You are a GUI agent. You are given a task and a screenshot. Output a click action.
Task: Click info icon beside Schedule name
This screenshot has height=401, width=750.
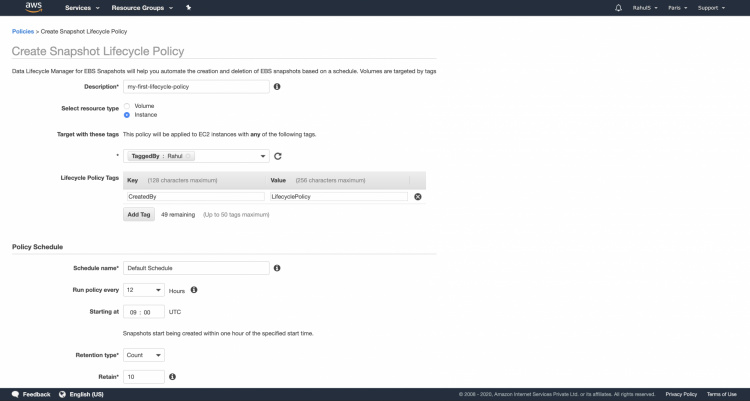coord(277,268)
